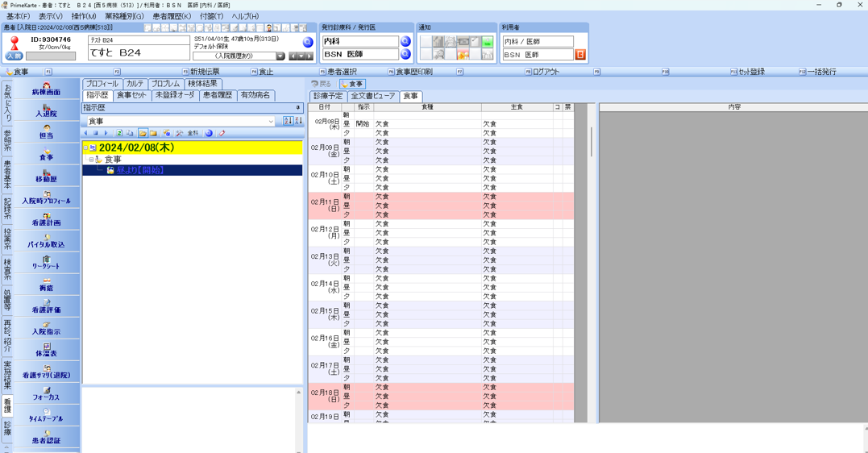Open the 患者履歴(K) menu
This screenshot has height=453, width=868.
(x=172, y=16)
